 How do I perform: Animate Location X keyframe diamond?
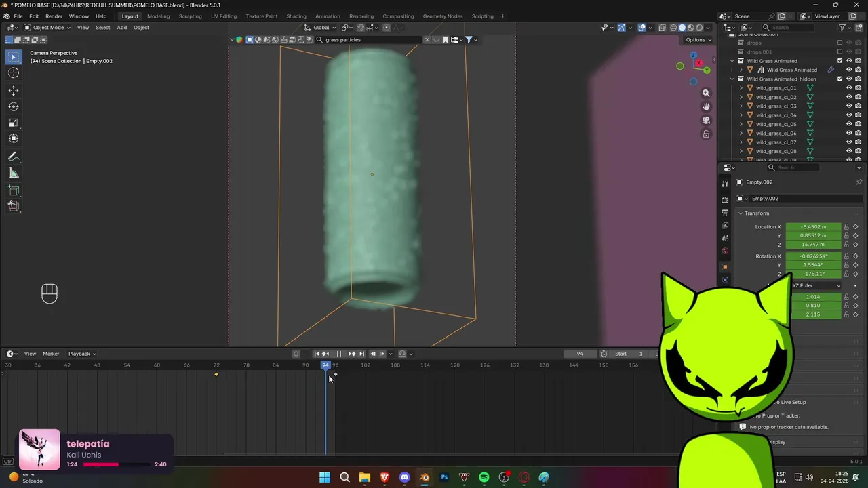coord(855,227)
